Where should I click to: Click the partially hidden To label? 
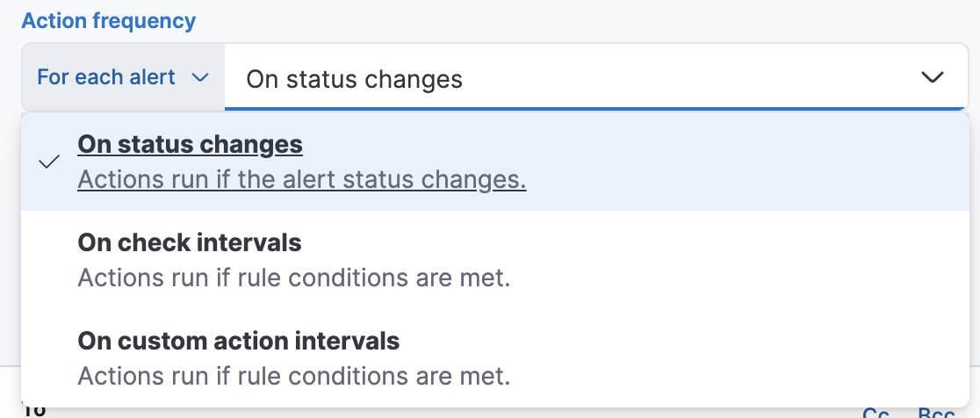click(34, 411)
